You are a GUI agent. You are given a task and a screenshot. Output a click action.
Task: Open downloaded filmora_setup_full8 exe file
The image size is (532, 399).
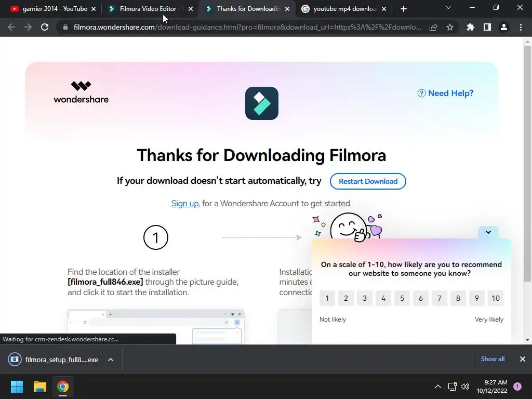(x=54, y=360)
